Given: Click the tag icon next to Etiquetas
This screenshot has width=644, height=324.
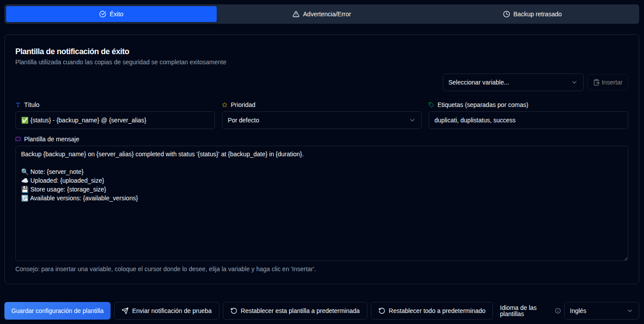Looking at the screenshot, I should [x=432, y=104].
